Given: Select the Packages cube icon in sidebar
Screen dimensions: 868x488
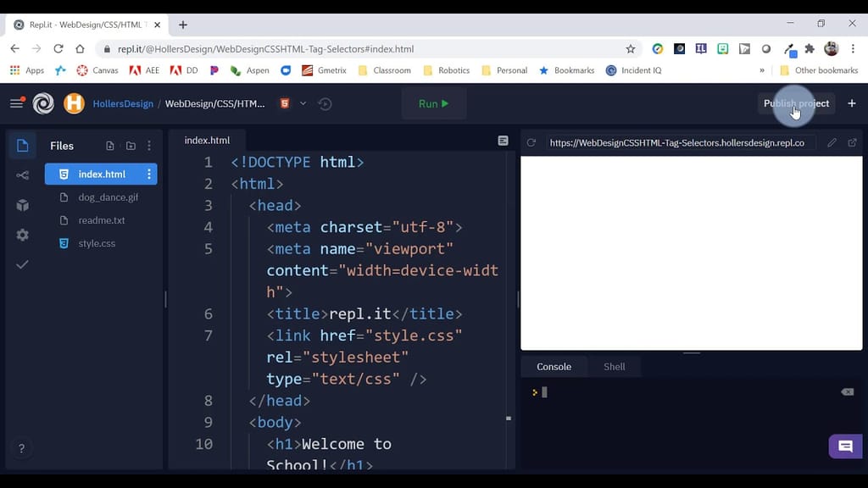Looking at the screenshot, I should click(x=22, y=205).
